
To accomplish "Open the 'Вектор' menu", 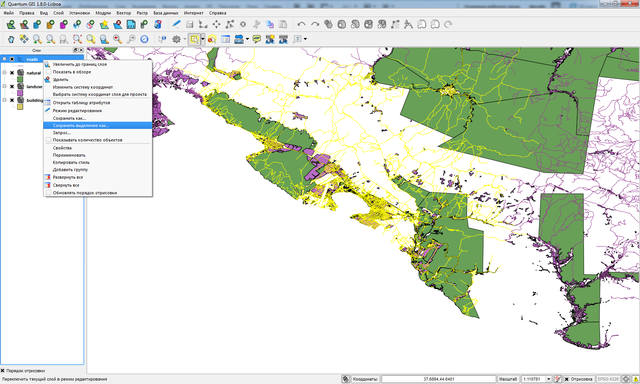I will [124, 13].
